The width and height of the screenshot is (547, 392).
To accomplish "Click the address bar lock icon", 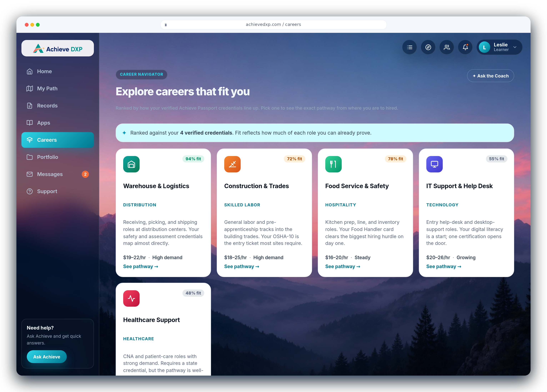I will click(166, 25).
